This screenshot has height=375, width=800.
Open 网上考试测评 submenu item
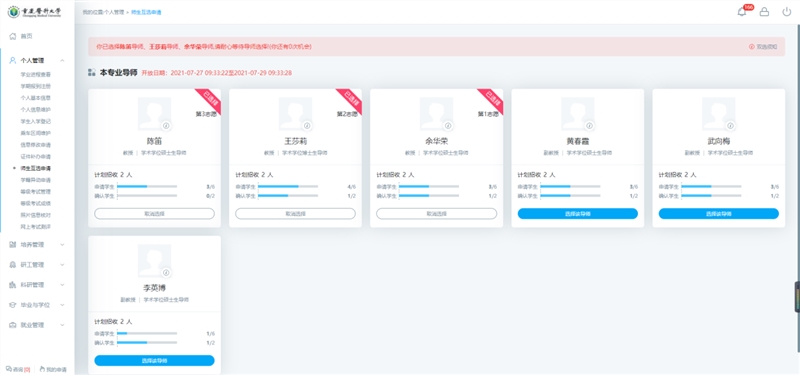coord(36,226)
